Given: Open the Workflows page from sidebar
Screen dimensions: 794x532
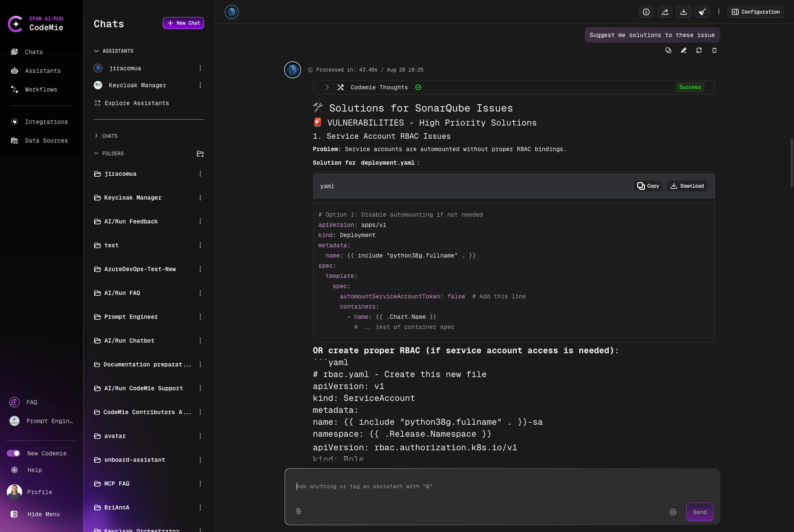Looking at the screenshot, I should tap(41, 89).
